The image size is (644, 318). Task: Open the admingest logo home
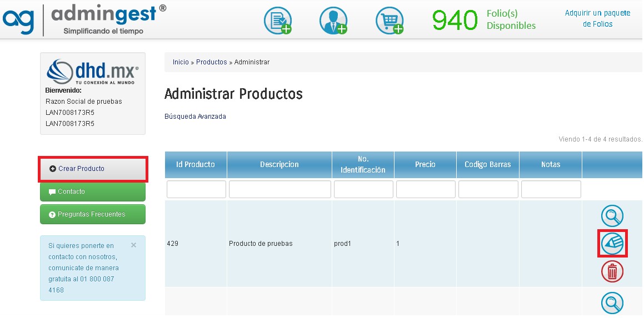[x=84, y=19]
